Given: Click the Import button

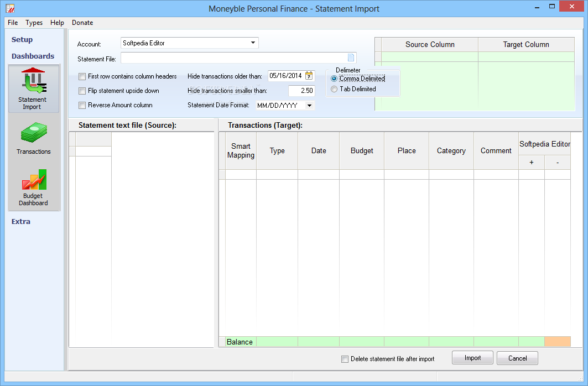Looking at the screenshot, I should click(472, 358).
